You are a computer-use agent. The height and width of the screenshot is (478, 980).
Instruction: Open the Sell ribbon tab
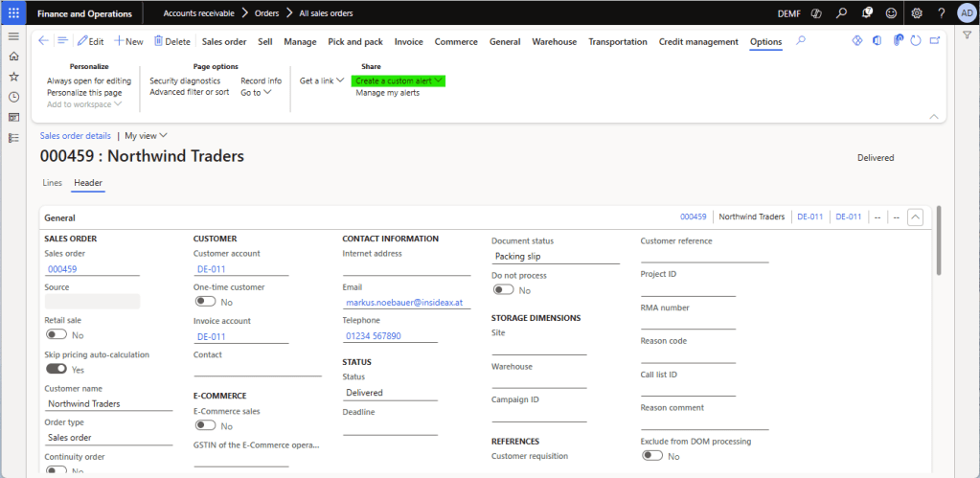(x=265, y=42)
